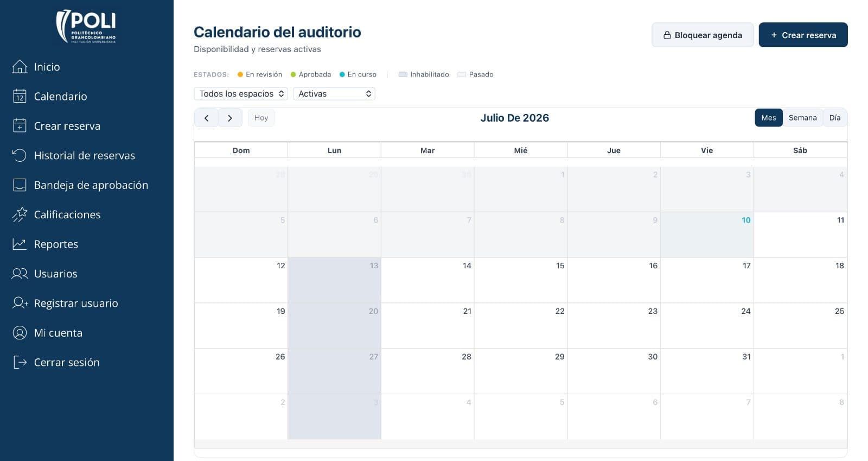Image resolution: width=868 pixels, height=461 pixels.
Task: Select disabled Monday 13 cell
Action: [334, 280]
